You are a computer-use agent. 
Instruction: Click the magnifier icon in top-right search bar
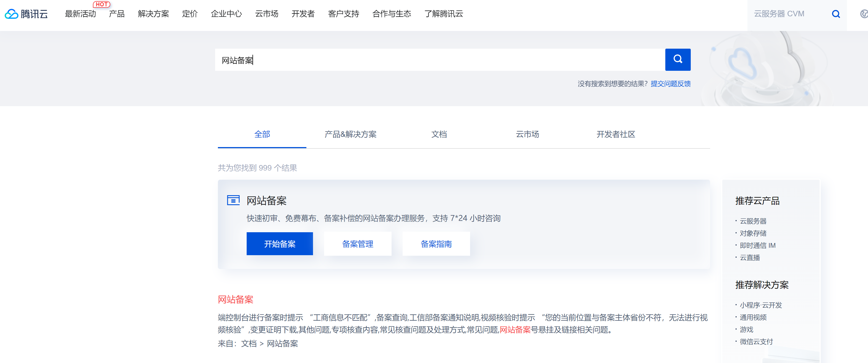pos(836,14)
